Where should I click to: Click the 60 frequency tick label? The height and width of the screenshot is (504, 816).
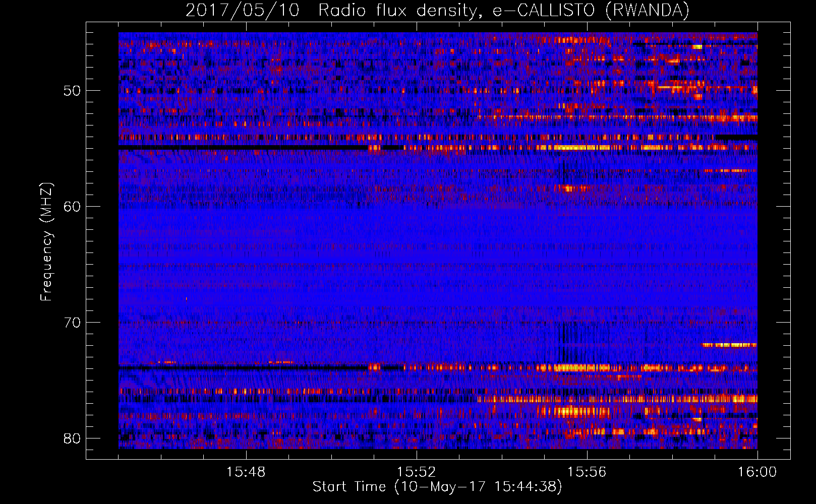(72, 207)
